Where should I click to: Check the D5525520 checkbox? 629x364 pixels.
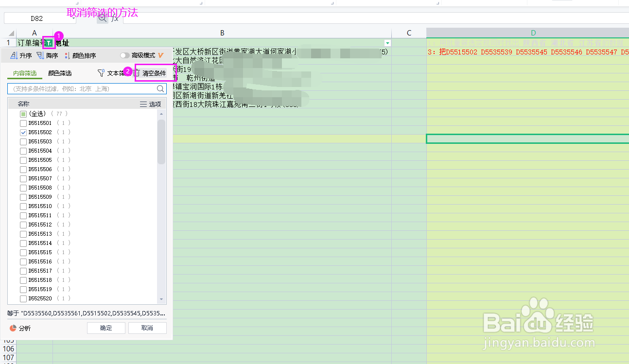23,298
